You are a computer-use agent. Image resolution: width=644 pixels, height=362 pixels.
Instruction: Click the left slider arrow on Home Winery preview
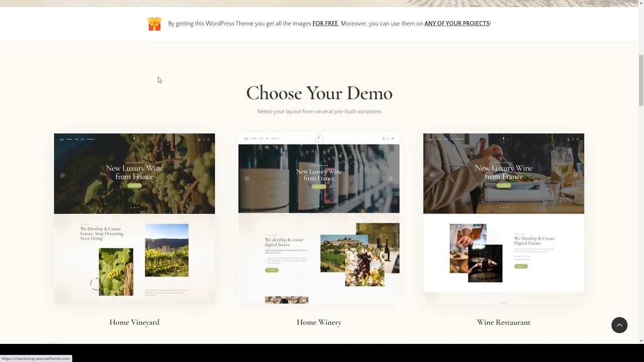coord(247,178)
